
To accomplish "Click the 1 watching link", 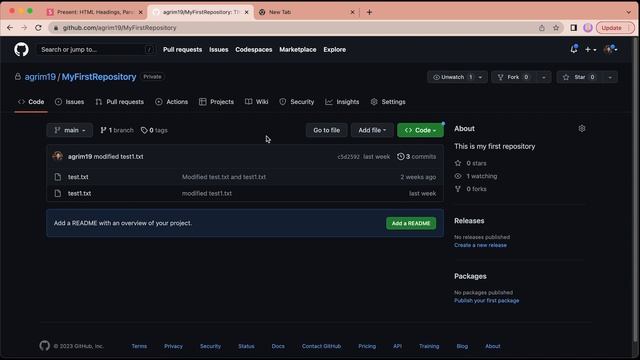I will click(x=482, y=176).
